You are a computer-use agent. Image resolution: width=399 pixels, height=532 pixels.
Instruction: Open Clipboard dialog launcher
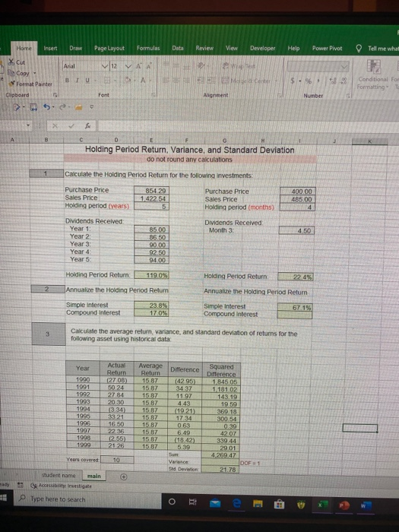(55, 95)
